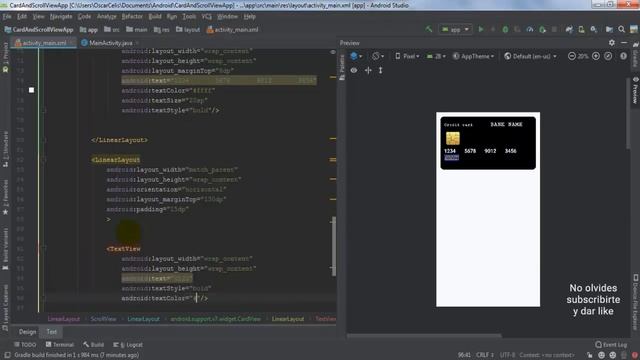Open the Terminal tool window
The width and height of the screenshot is (640, 360).
[x=60, y=344]
